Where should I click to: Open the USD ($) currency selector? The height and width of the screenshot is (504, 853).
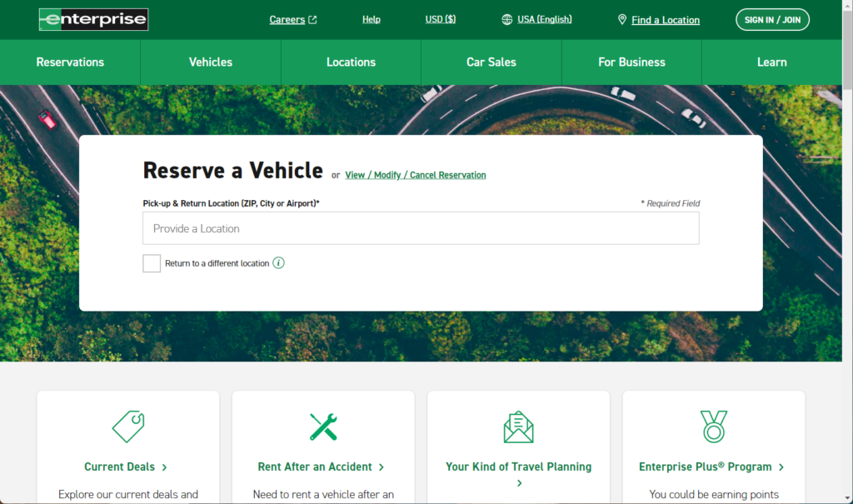(441, 20)
